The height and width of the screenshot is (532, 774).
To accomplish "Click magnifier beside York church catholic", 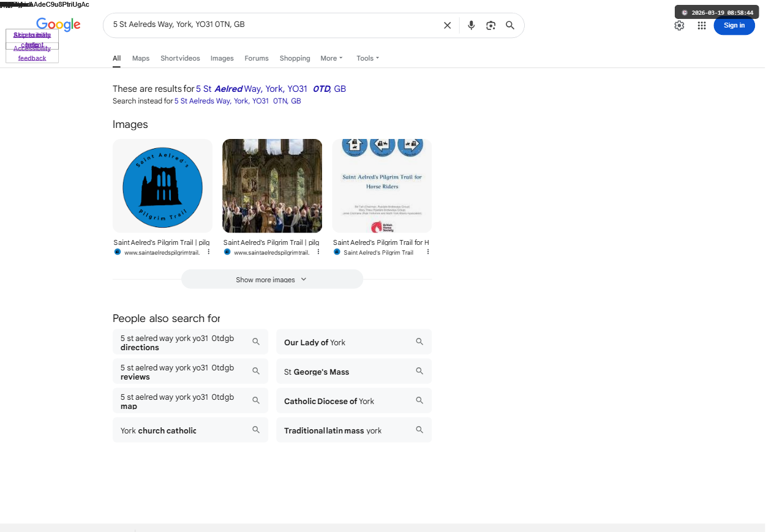I will 256,430.
